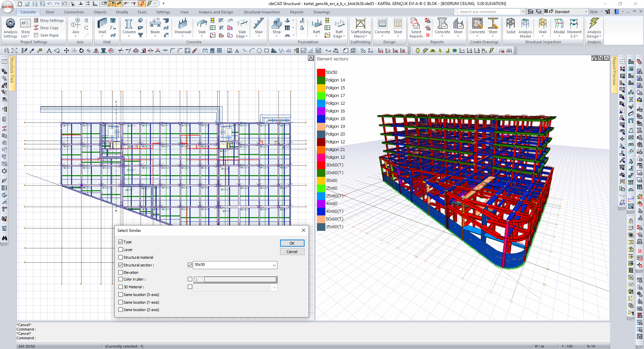Open the Analysis and Design tab
Image resolution: width=644 pixels, height=349 pixels.
click(x=215, y=12)
